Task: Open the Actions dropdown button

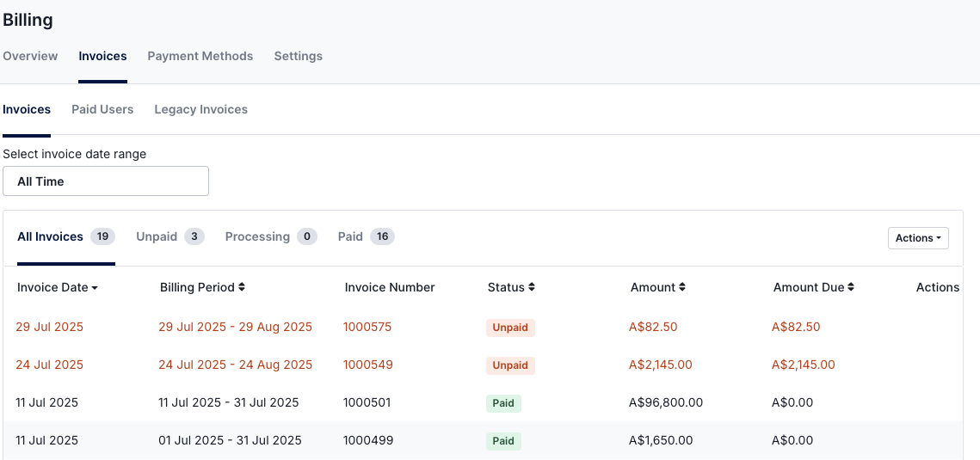Action: [x=918, y=238]
